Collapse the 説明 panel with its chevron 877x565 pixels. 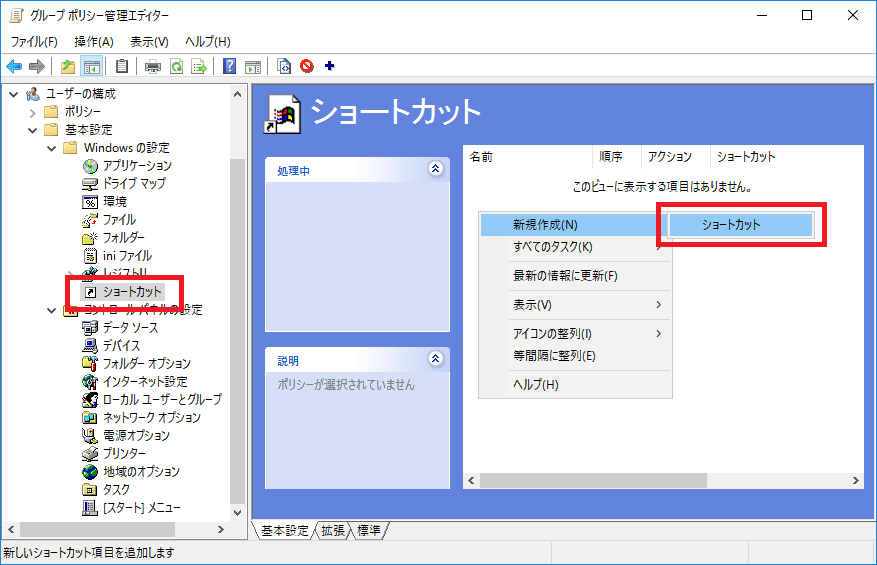(434, 359)
